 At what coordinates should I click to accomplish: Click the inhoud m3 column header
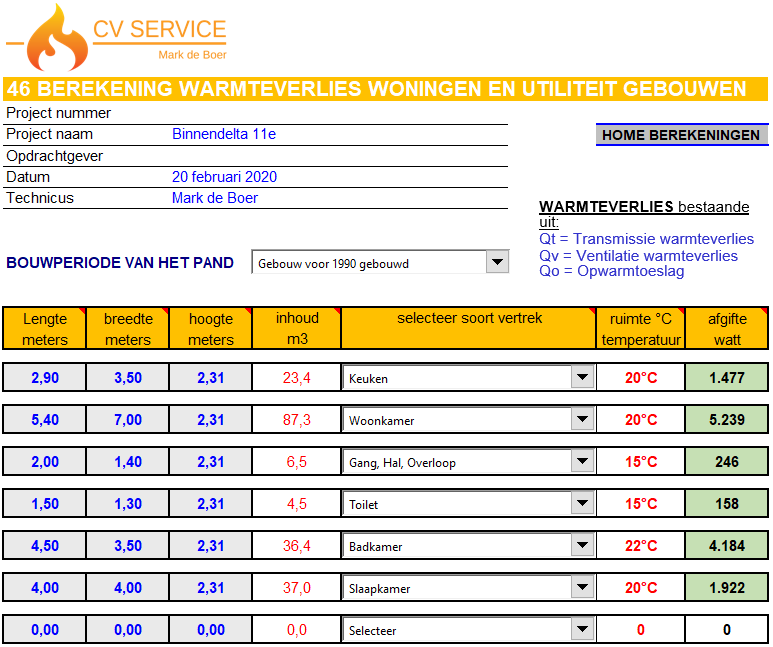(x=296, y=328)
